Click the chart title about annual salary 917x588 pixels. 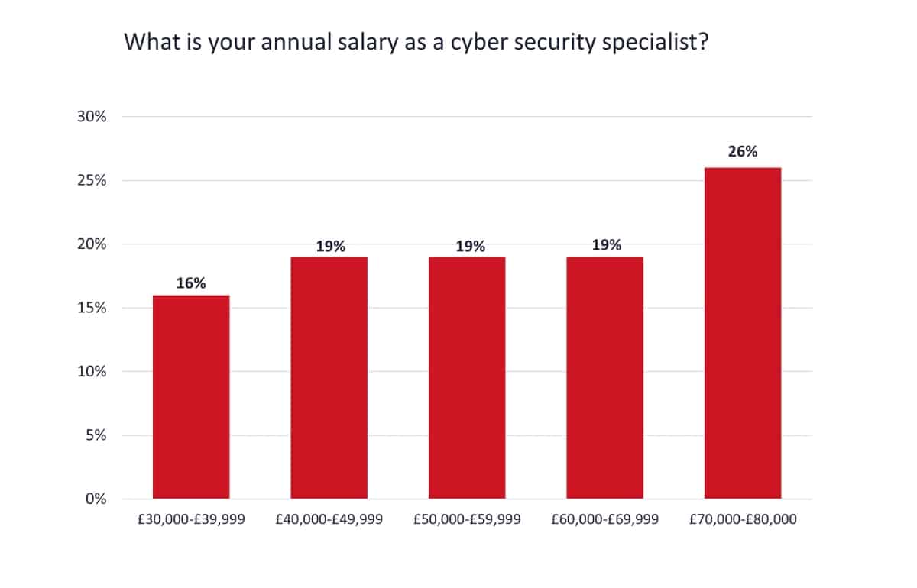tap(416, 44)
